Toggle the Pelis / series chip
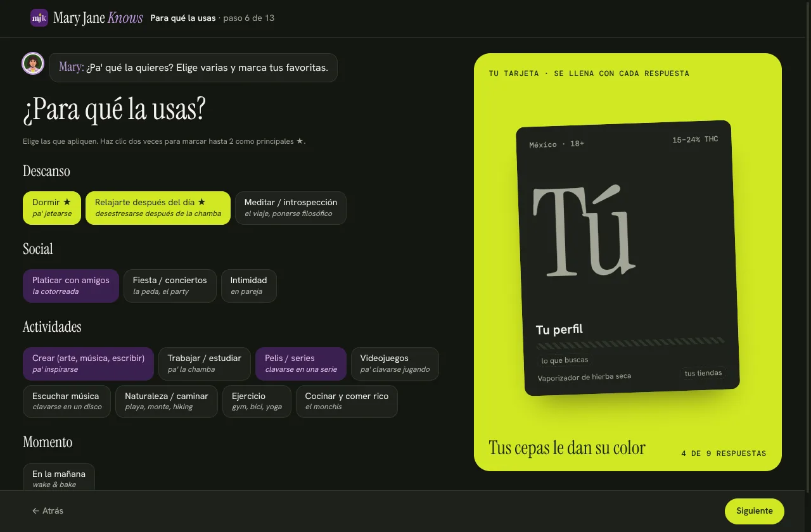The height and width of the screenshot is (532, 811). click(x=301, y=364)
